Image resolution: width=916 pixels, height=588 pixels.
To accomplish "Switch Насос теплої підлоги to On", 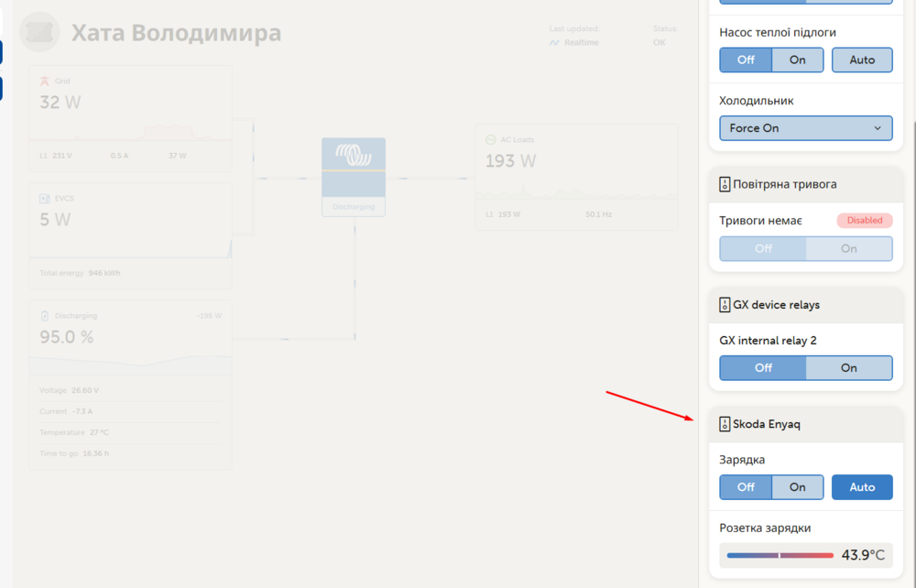I will (x=798, y=60).
